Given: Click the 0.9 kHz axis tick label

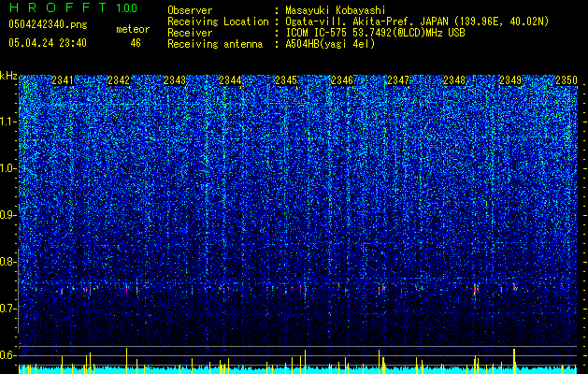Looking at the screenshot, I should pos(8,215).
